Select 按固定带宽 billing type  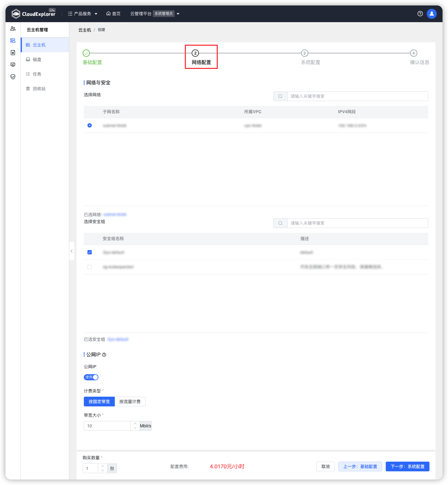[x=99, y=401]
